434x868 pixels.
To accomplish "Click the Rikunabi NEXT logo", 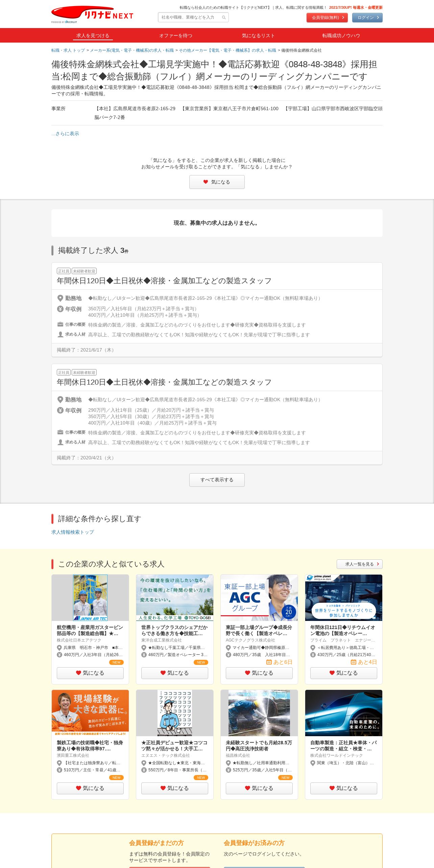I will tap(92, 15).
